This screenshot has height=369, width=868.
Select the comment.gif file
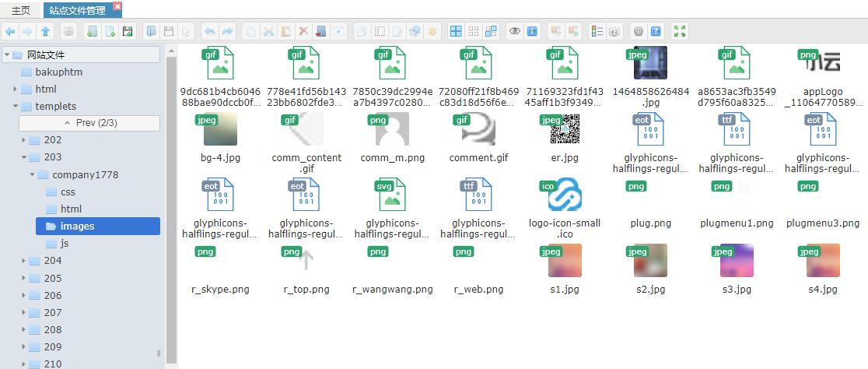pyautogui.click(x=478, y=129)
